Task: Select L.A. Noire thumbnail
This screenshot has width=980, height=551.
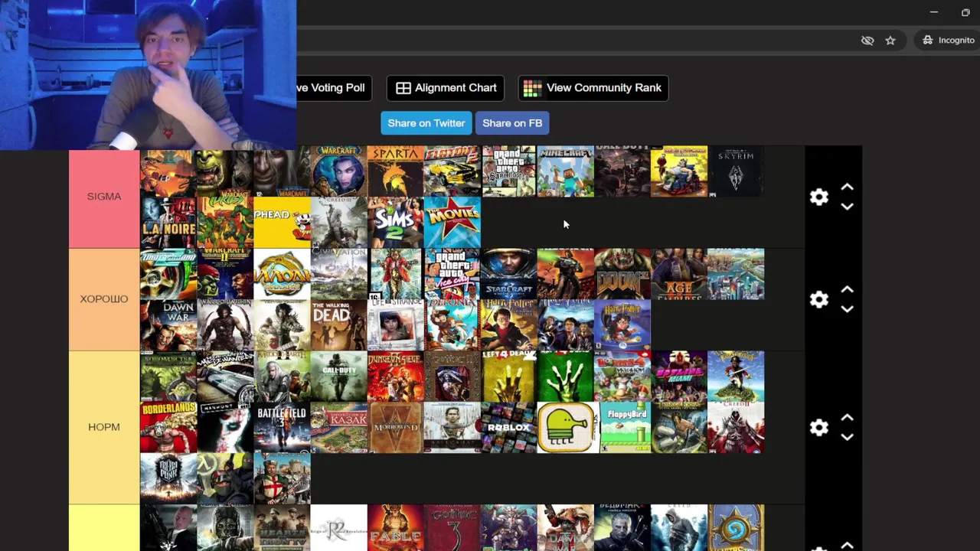Action: click(168, 223)
